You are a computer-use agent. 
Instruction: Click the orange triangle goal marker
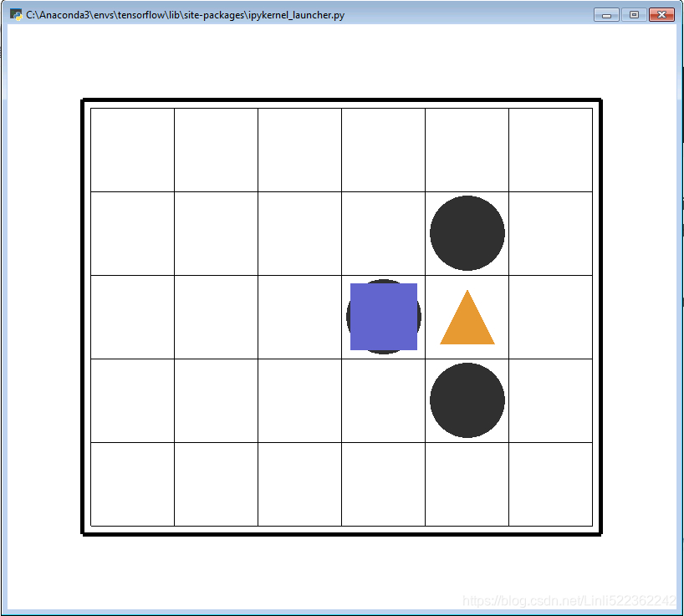(467, 318)
